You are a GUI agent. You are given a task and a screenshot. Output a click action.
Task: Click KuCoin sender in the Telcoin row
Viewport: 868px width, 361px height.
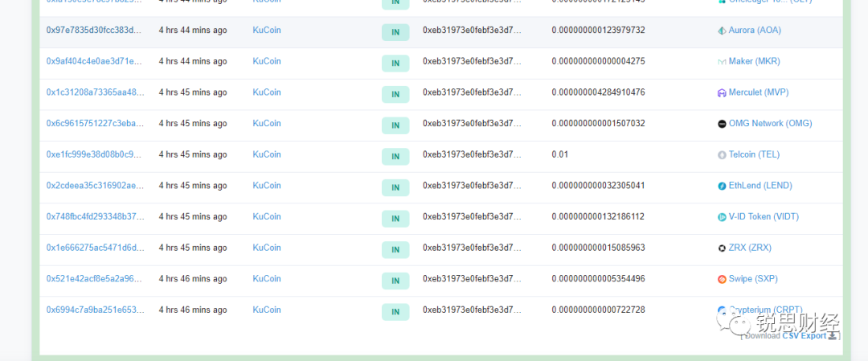tap(267, 154)
